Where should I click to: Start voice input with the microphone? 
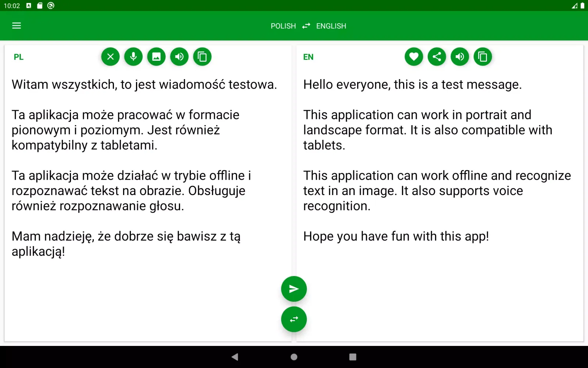coord(133,56)
